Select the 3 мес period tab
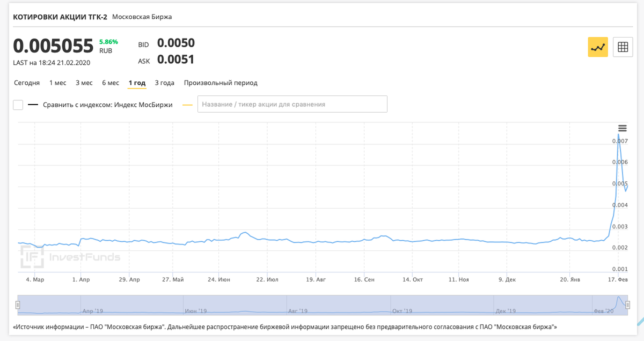644x341 pixels. coord(84,83)
